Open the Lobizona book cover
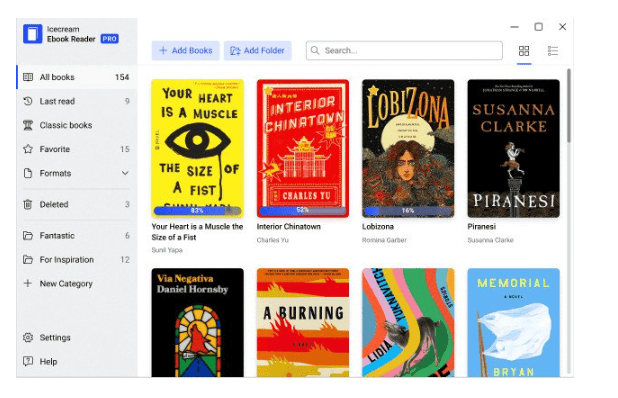This screenshot has height=398, width=618. (x=408, y=148)
